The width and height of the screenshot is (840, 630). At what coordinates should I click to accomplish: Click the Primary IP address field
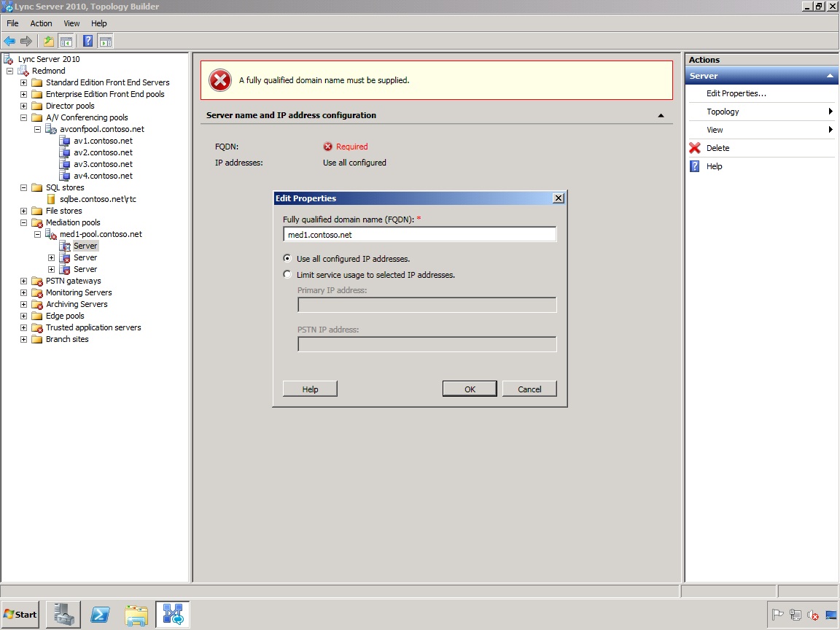click(x=427, y=305)
